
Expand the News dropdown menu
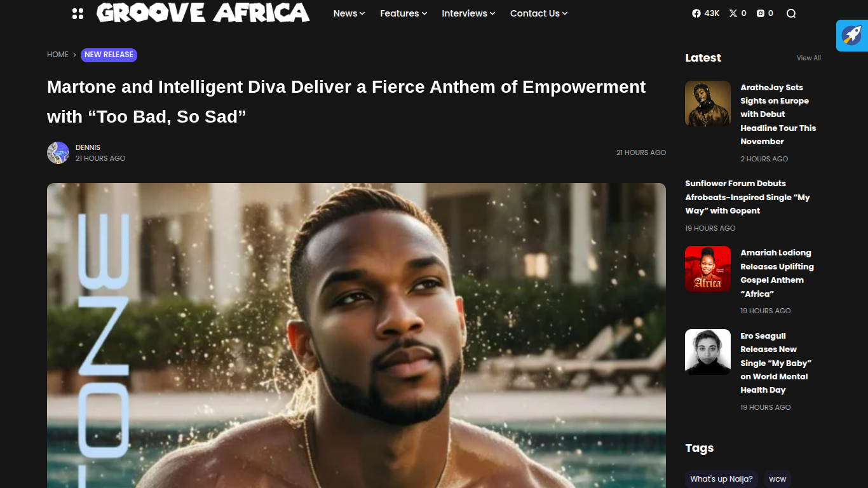coord(349,13)
